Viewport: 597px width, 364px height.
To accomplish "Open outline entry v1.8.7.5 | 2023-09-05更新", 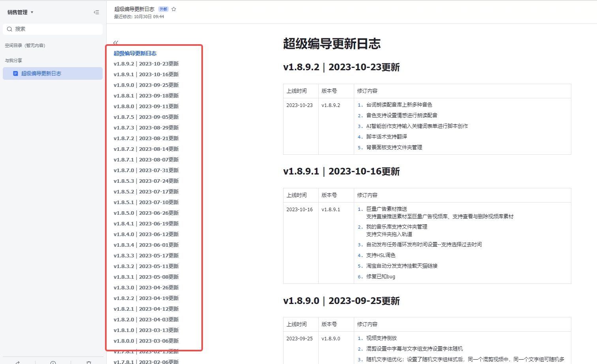I will 146,117.
